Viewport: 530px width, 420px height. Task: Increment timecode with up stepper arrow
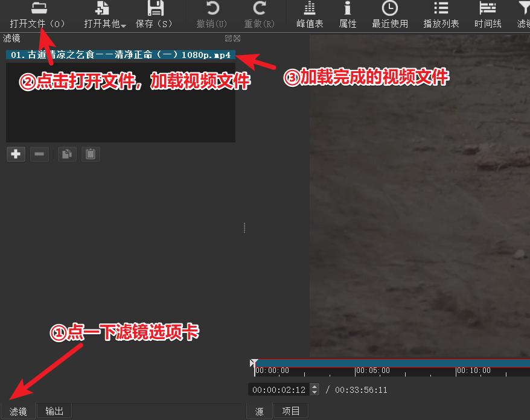click(x=315, y=386)
